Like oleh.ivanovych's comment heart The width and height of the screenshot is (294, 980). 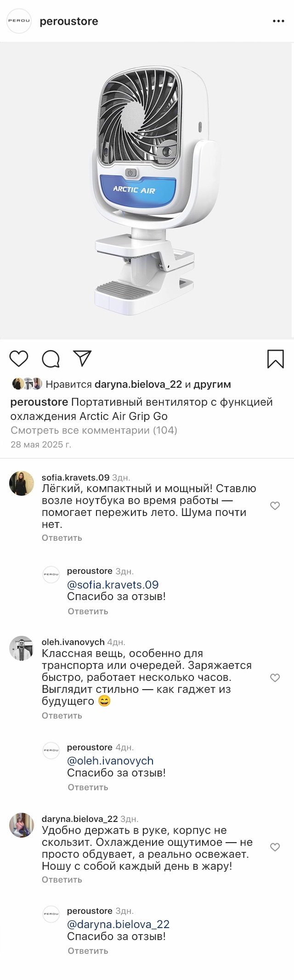point(275,678)
